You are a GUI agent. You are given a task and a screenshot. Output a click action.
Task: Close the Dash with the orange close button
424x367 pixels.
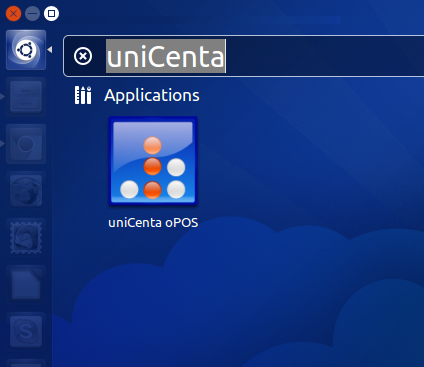[x=13, y=14]
